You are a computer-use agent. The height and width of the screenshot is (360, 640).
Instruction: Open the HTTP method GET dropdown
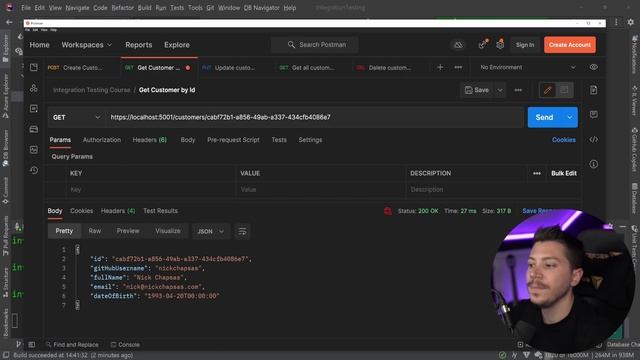pyautogui.click(x=76, y=118)
